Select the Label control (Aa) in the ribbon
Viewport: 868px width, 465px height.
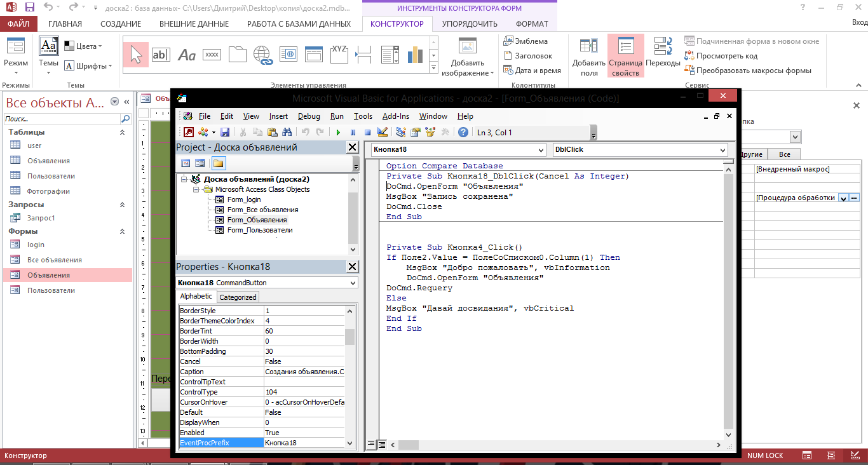pyautogui.click(x=187, y=55)
